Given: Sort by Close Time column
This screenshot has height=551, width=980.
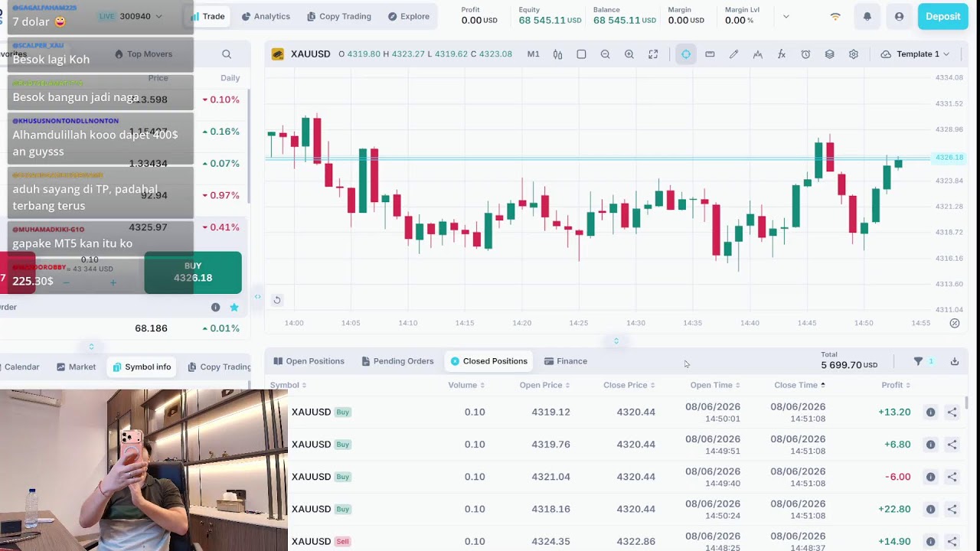Looking at the screenshot, I should 800,385.
